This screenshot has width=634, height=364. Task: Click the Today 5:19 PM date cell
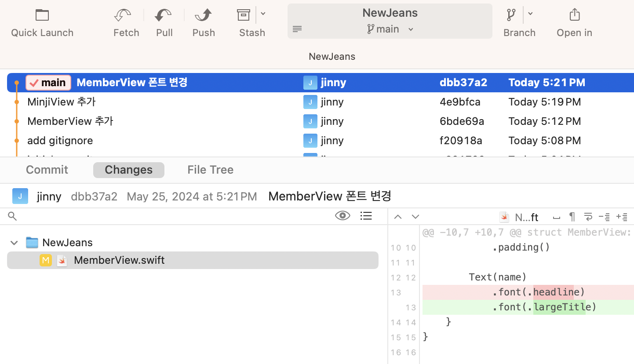545,102
